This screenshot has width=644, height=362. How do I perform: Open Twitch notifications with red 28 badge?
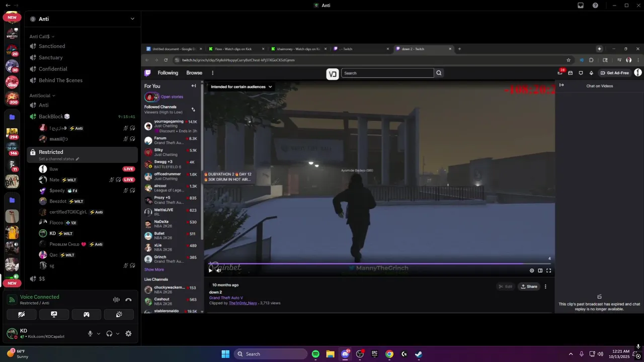coord(560,73)
